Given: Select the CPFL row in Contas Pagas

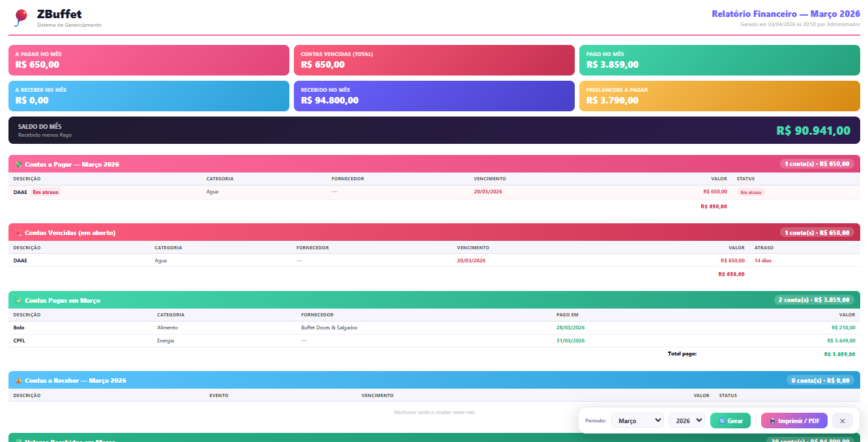Looking at the screenshot, I should coord(19,340).
